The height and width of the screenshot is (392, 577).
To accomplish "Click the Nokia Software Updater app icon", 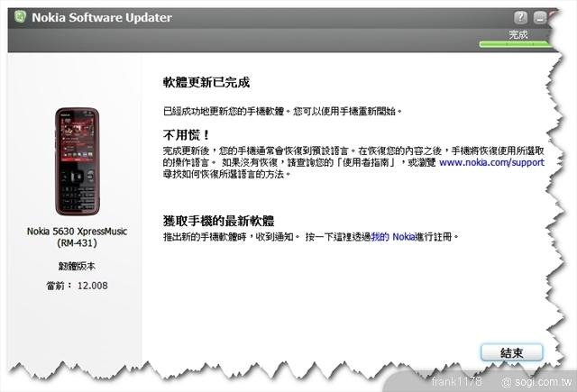I will click(x=20, y=16).
